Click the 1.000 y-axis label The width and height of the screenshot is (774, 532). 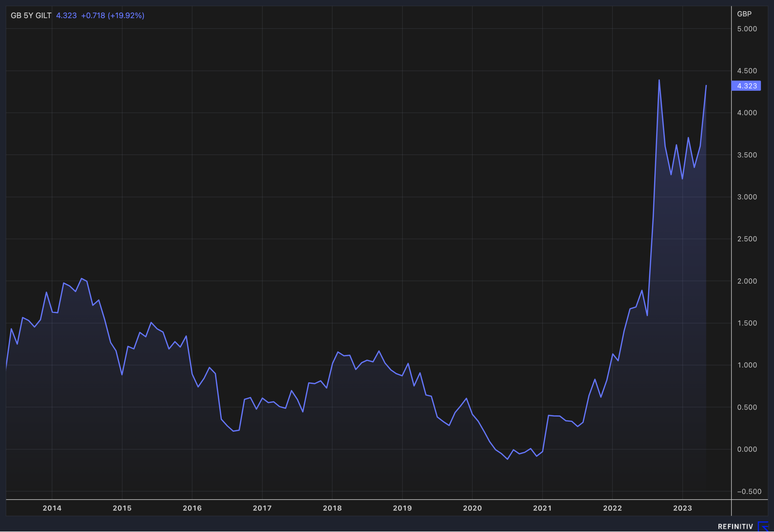tap(747, 365)
